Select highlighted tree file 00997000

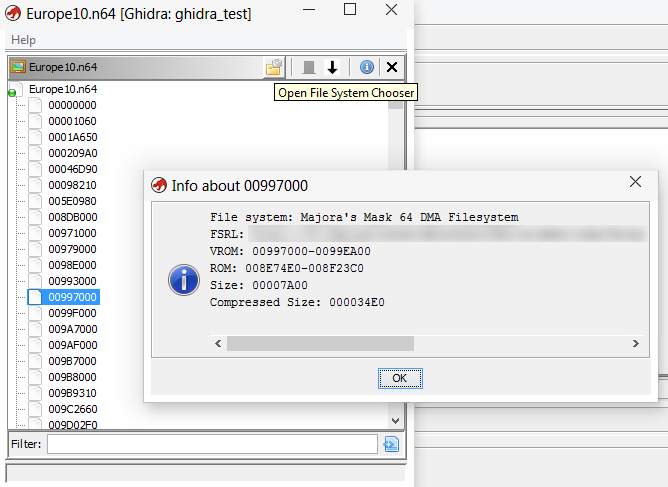[x=72, y=297]
